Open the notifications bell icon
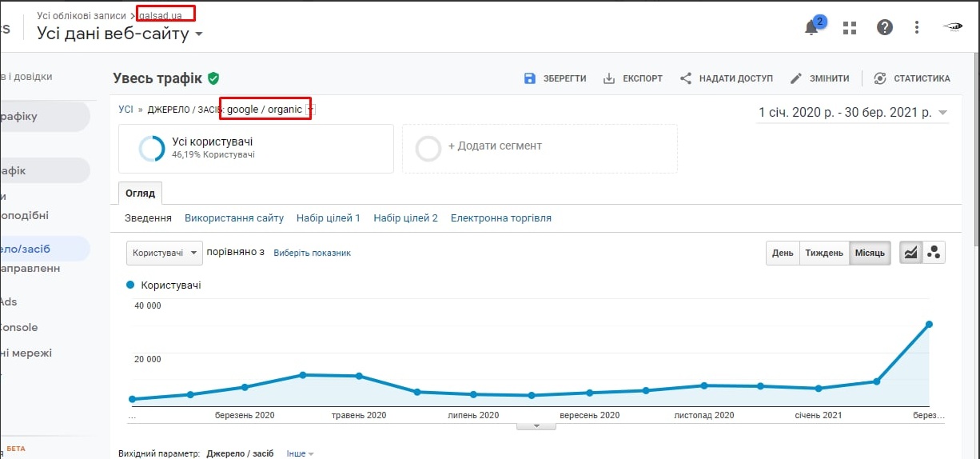Image resolution: width=980 pixels, height=459 pixels. click(x=811, y=28)
